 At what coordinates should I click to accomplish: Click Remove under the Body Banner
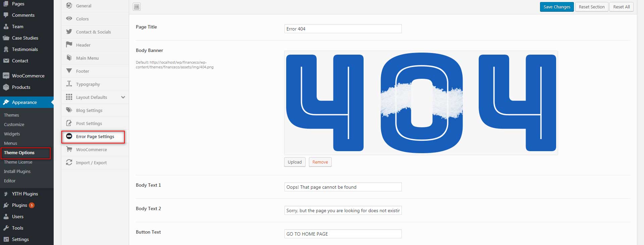point(320,162)
